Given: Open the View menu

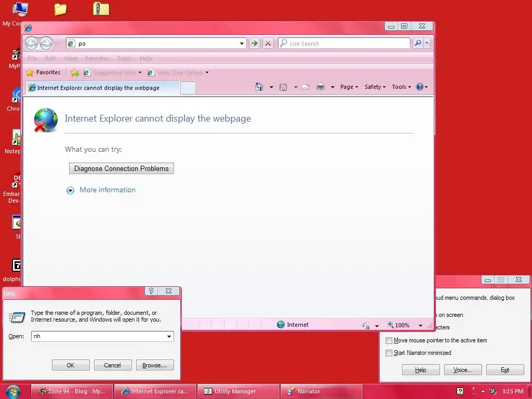Looking at the screenshot, I should 70,58.
